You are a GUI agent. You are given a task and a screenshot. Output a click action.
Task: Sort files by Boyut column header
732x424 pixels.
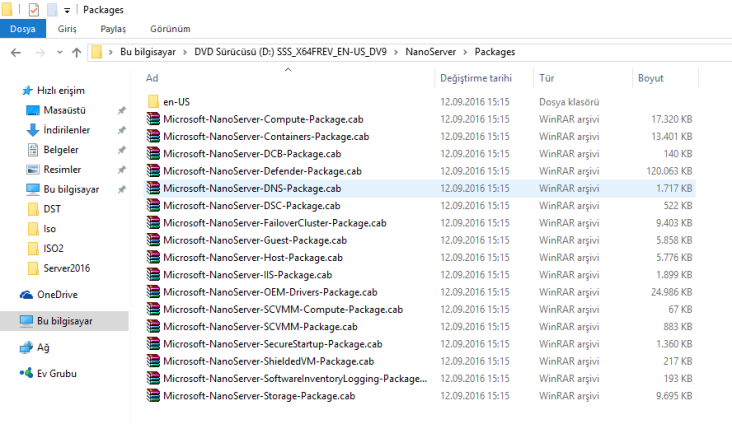click(649, 78)
